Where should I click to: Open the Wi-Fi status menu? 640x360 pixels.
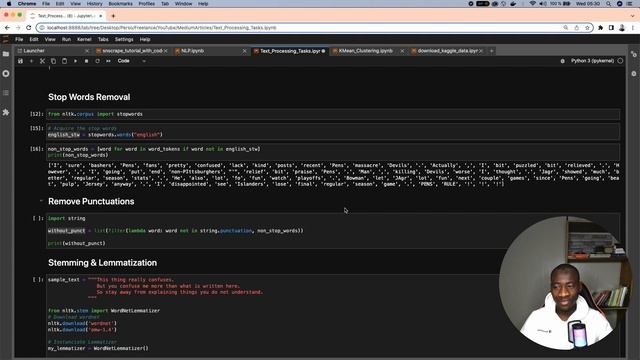pyautogui.click(x=533, y=4)
